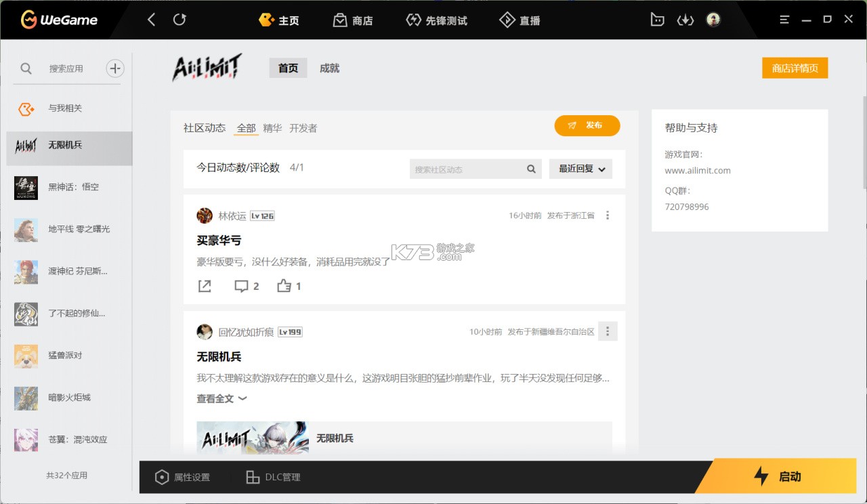Select 无限机兵 in the game list
The height and width of the screenshot is (504, 867).
[69, 148]
